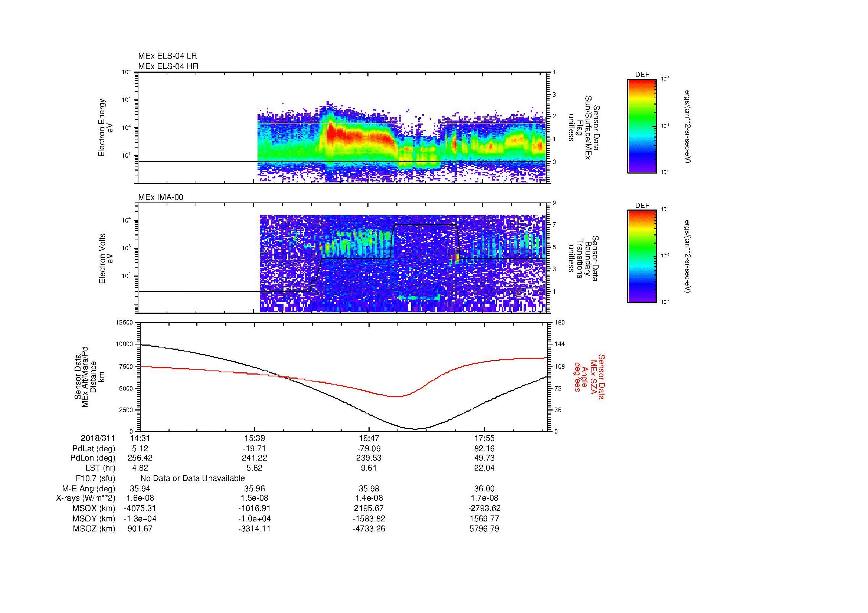Click the MSOZ value '5796.79'
This screenshot has width=868, height=613.
point(484,529)
